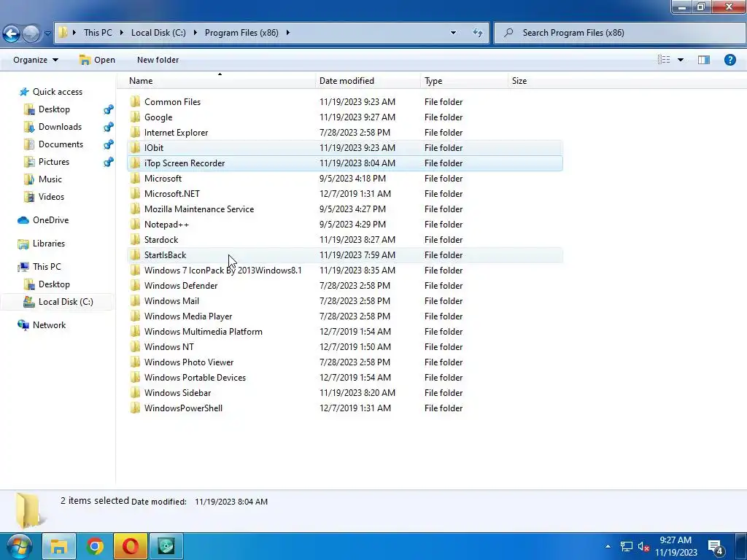Select the Microsoft.NET folder icon

point(135,193)
